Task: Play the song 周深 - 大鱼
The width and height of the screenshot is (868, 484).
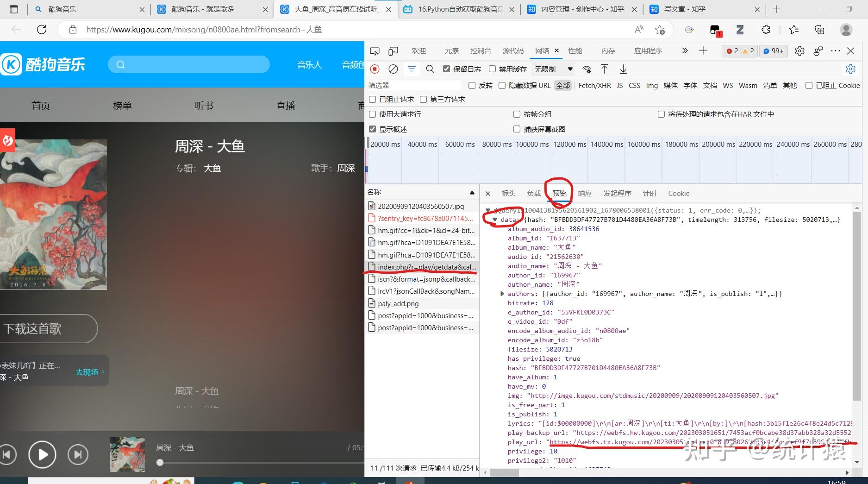Action: pos(42,455)
